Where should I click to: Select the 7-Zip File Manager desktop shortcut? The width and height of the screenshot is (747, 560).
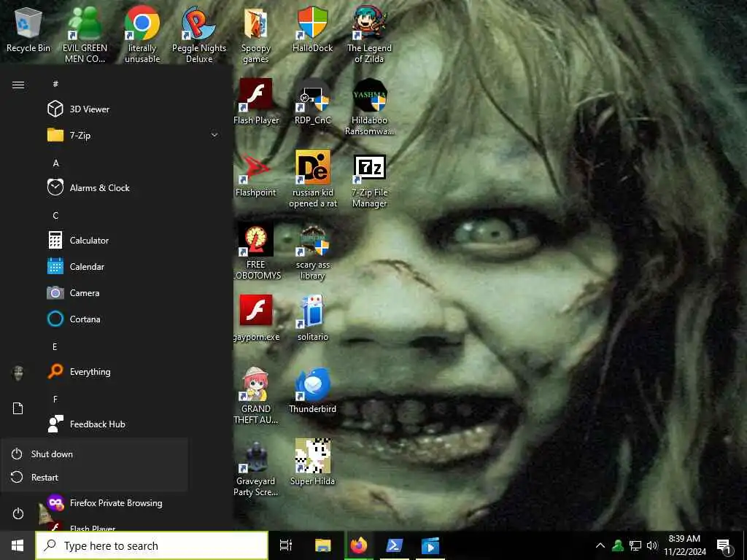tap(369, 181)
